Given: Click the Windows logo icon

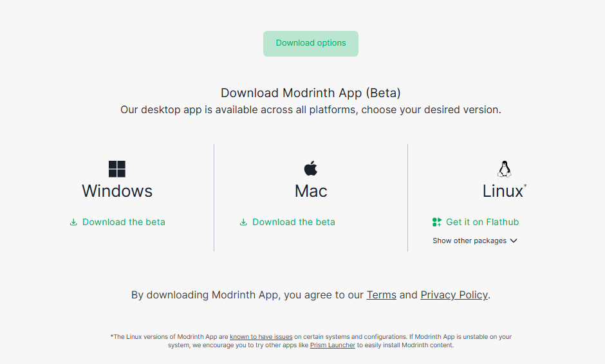Looking at the screenshot, I should pyautogui.click(x=117, y=169).
